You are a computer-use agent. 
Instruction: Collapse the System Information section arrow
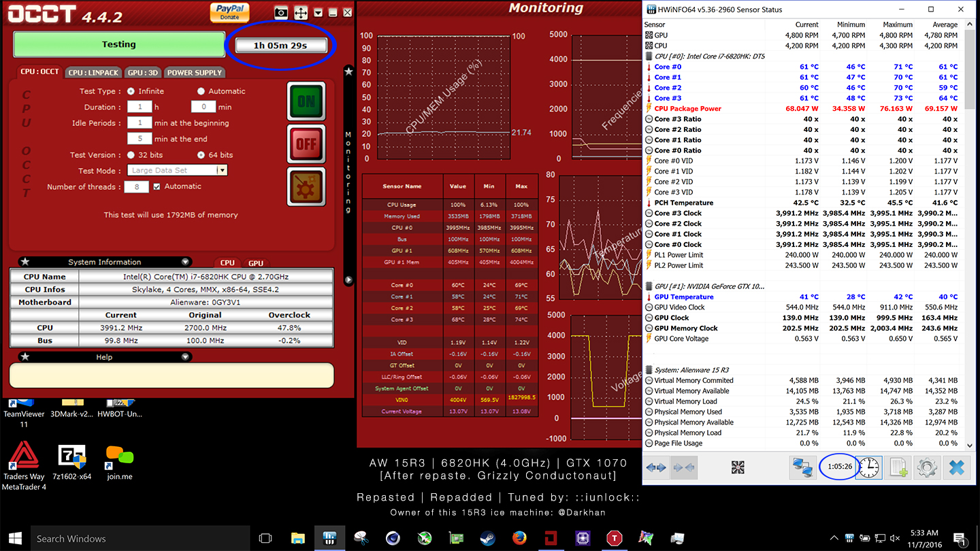pyautogui.click(x=185, y=262)
